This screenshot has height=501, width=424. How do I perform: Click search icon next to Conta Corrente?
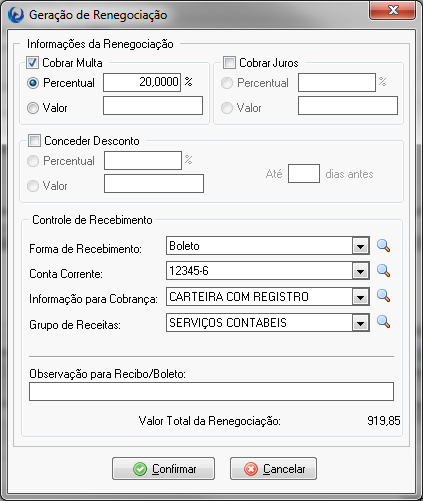(383, 271)
